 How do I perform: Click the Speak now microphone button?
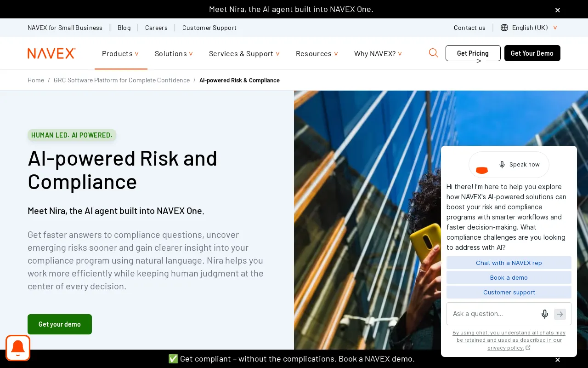tap(519, 165)
